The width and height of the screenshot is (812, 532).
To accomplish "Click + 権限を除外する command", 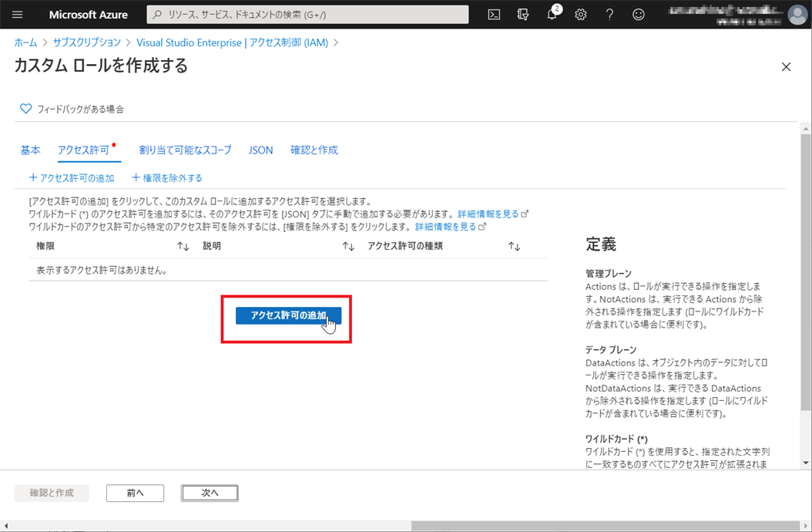I will [166, 178].
